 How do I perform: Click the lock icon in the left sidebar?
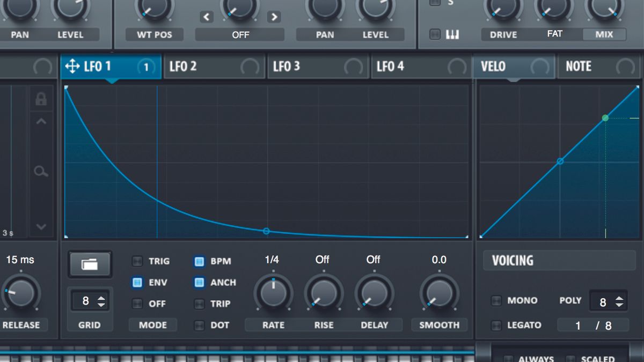click(41, 100)
